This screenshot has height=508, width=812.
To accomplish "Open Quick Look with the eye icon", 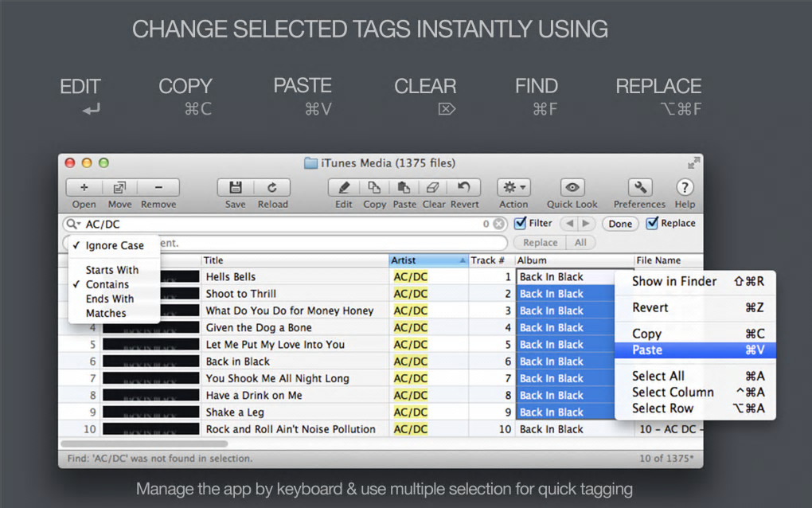I will tap(572, 187).
